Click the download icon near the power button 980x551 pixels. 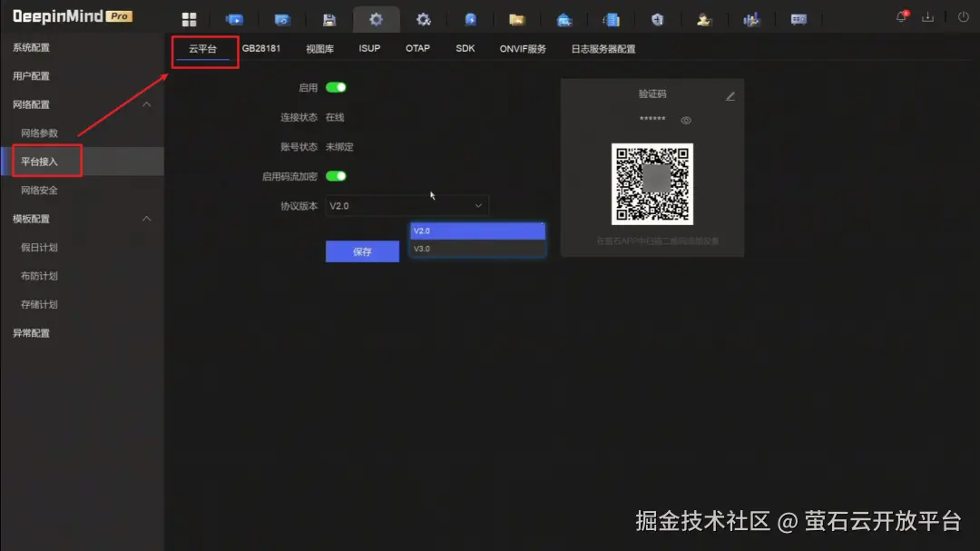(927, 15)
